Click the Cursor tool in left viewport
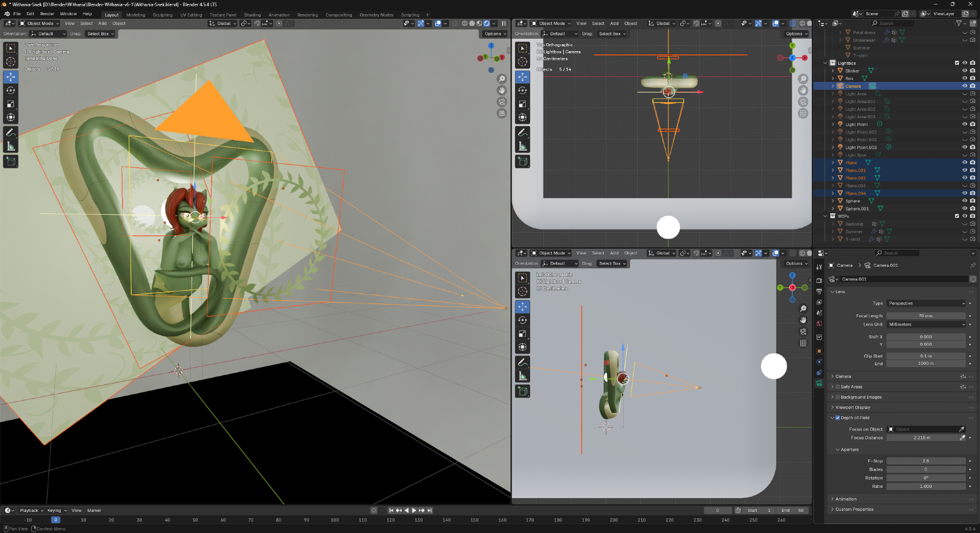This screenshot has height=533, width=980. [10, 61]
